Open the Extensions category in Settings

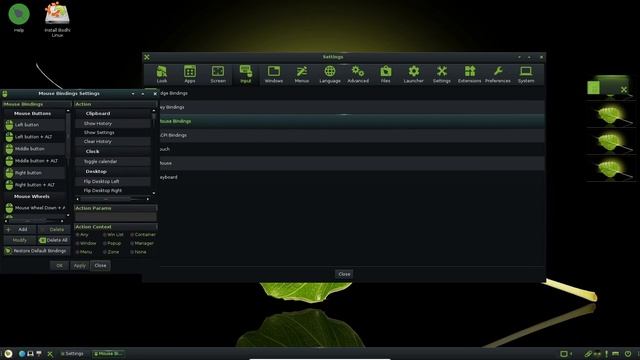pyautogui.click(x=469, y=74)
